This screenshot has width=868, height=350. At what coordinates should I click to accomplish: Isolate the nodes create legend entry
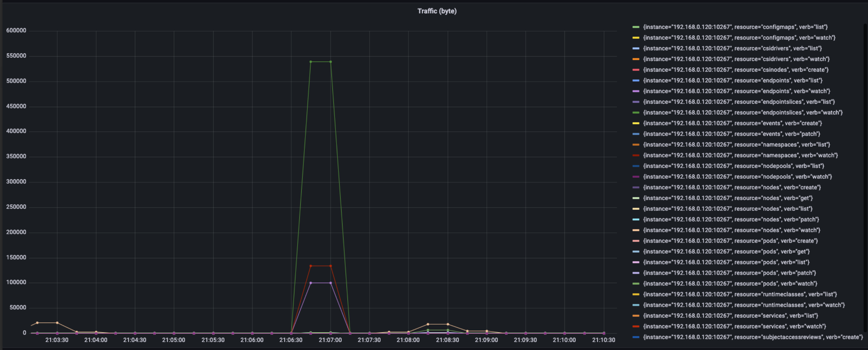732,188
